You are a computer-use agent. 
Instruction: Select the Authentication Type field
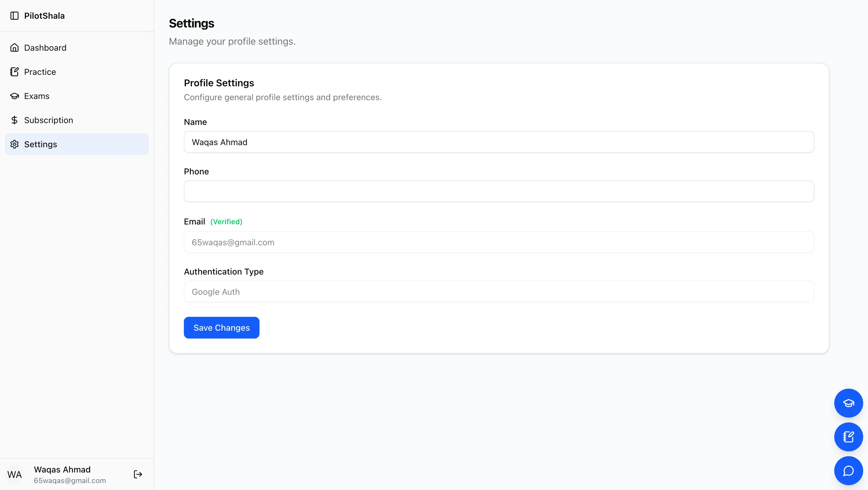[499, 291]
